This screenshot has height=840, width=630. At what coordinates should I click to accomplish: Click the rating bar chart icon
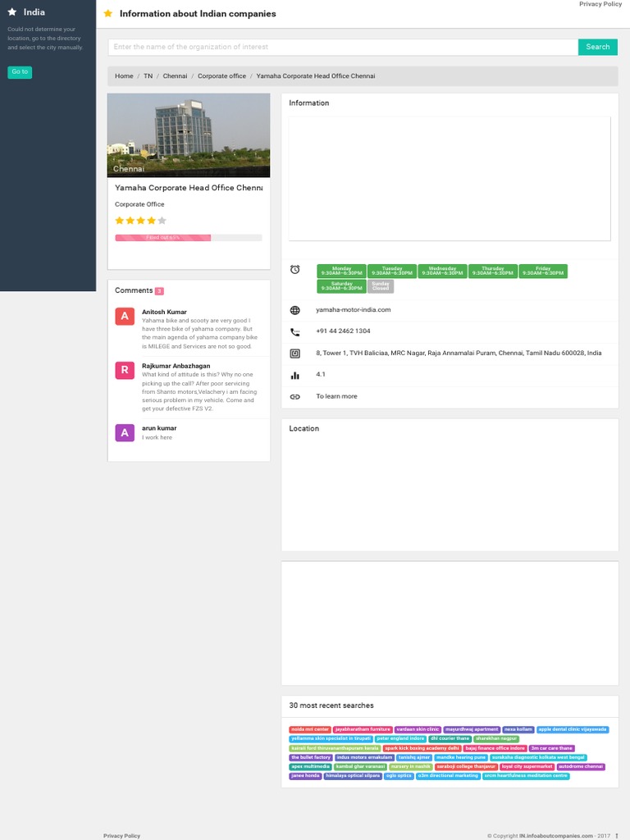294,375
